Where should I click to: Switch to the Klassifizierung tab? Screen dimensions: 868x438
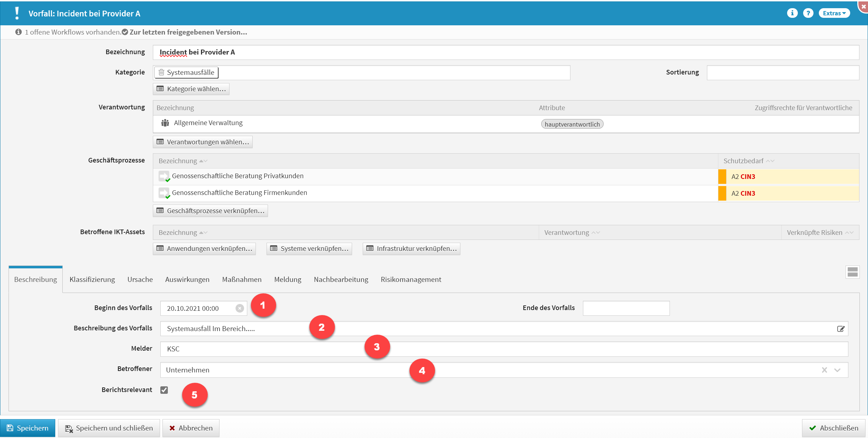[92, 279]
